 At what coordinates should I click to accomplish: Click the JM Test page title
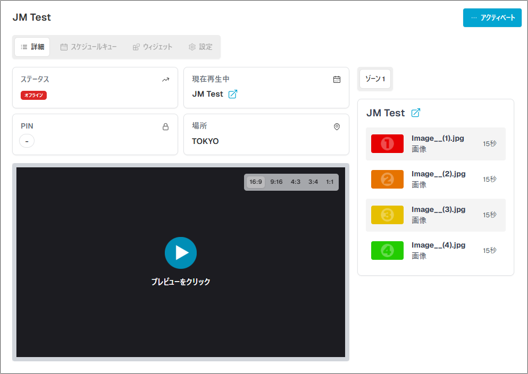32,18
